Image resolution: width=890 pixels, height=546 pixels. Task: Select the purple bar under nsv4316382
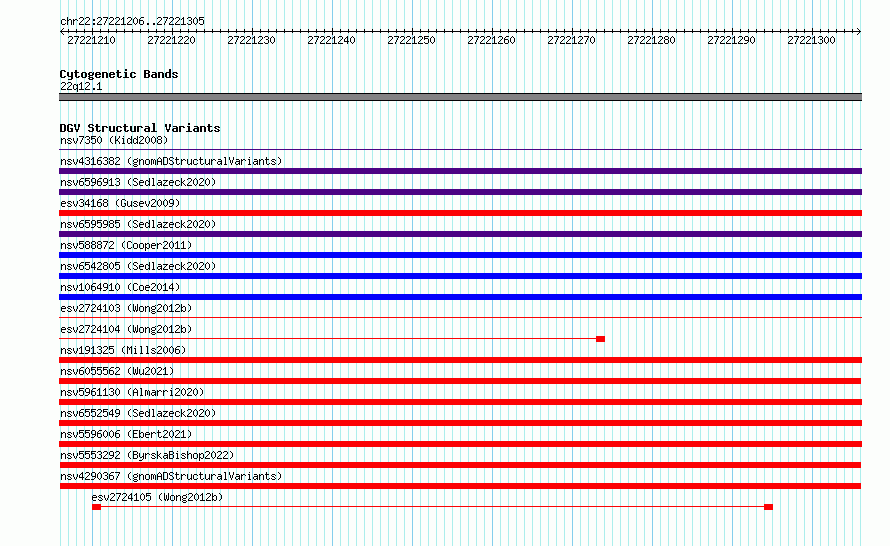[x=460, y=171]
